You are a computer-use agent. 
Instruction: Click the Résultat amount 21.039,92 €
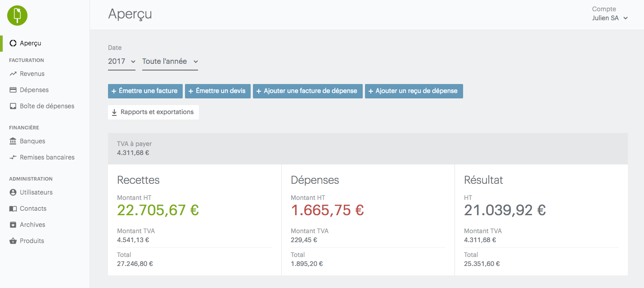click(x=505, y=210)
